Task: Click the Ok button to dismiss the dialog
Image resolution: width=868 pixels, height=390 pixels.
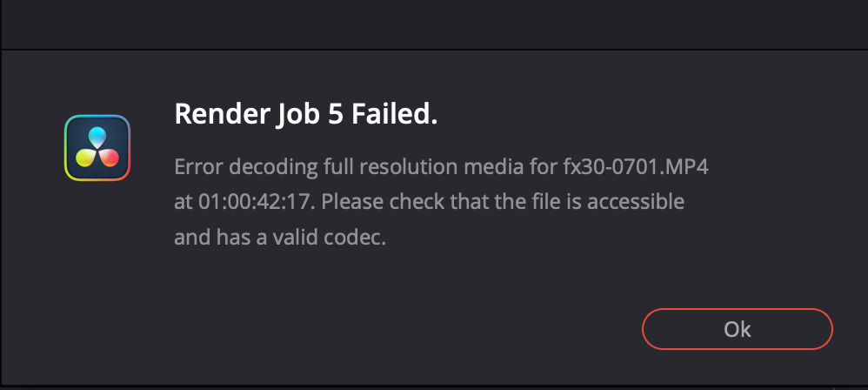Action: [737, 329]
